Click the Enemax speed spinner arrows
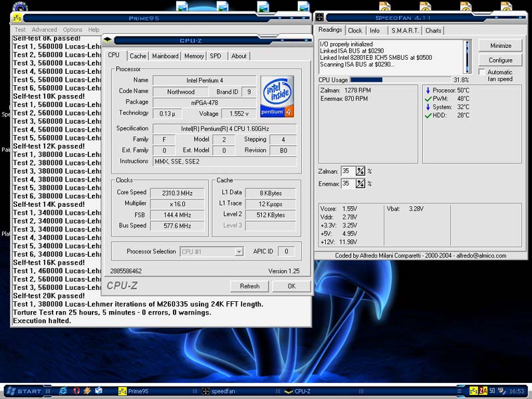The width and height of the screenshot is (532, 399). [x=360, y=184]
